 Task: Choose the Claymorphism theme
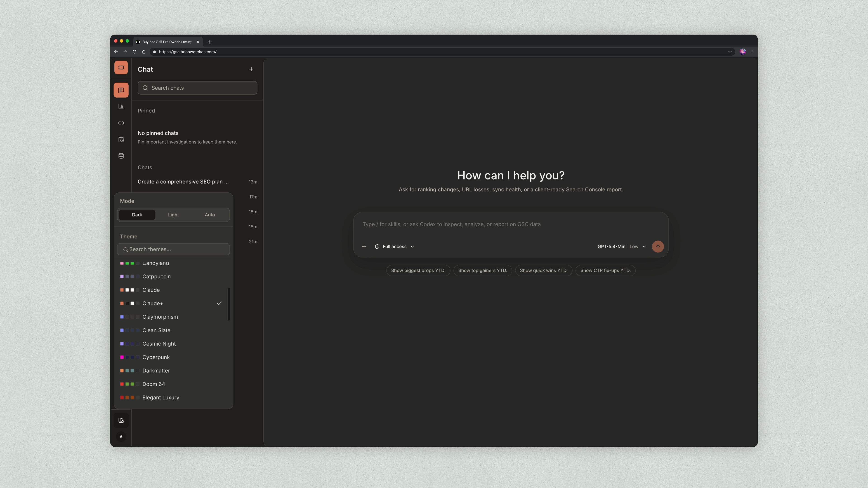(x=173, y=317)
